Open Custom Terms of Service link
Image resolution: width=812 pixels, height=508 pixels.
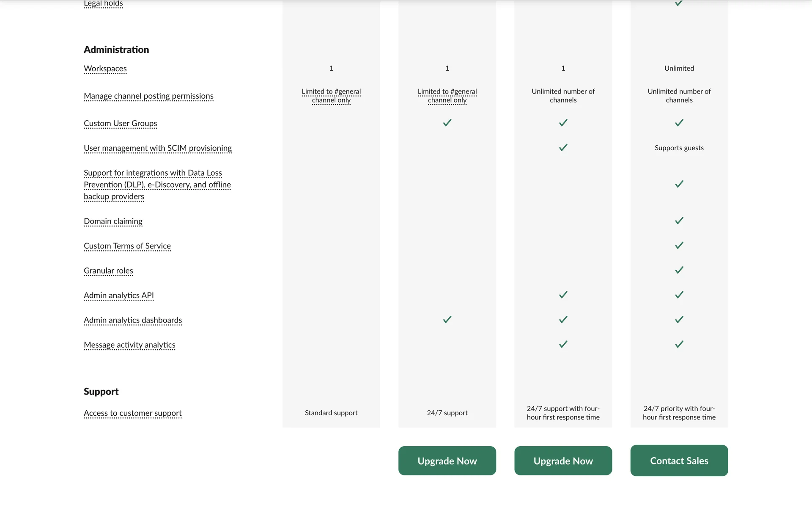point(127,246)
